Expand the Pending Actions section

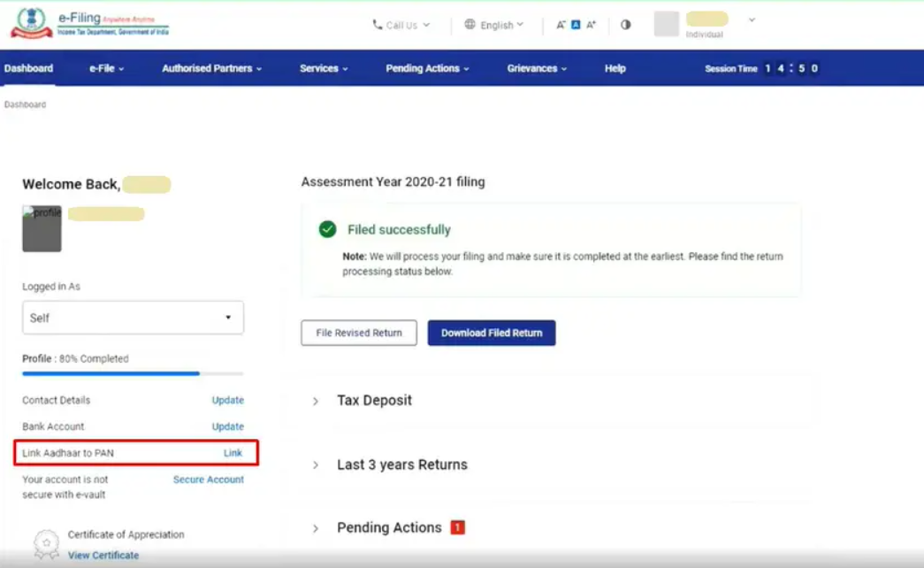point(316,528)
